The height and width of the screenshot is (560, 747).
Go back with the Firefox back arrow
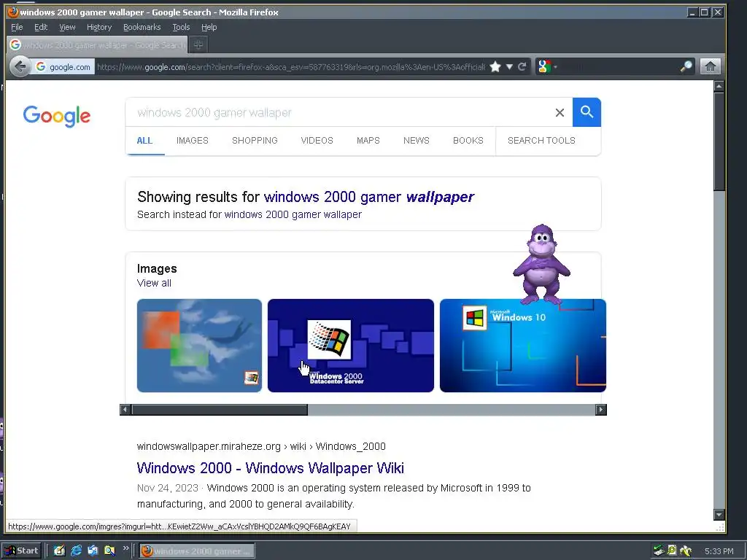pos(20,66)
